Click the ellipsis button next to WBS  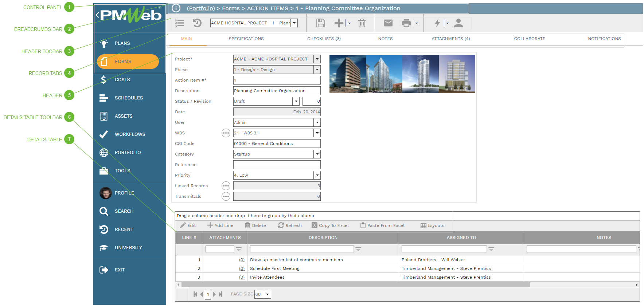click(226, 133)
